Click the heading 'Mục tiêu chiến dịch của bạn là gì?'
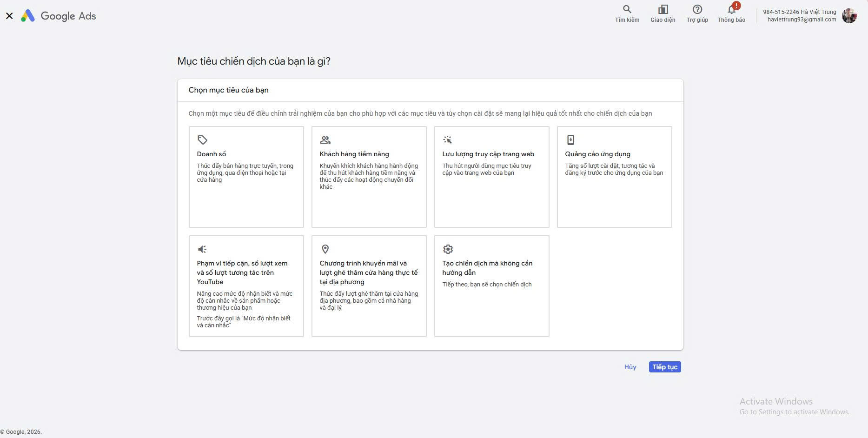Screen dimensions: 868x438 [254, 61]
